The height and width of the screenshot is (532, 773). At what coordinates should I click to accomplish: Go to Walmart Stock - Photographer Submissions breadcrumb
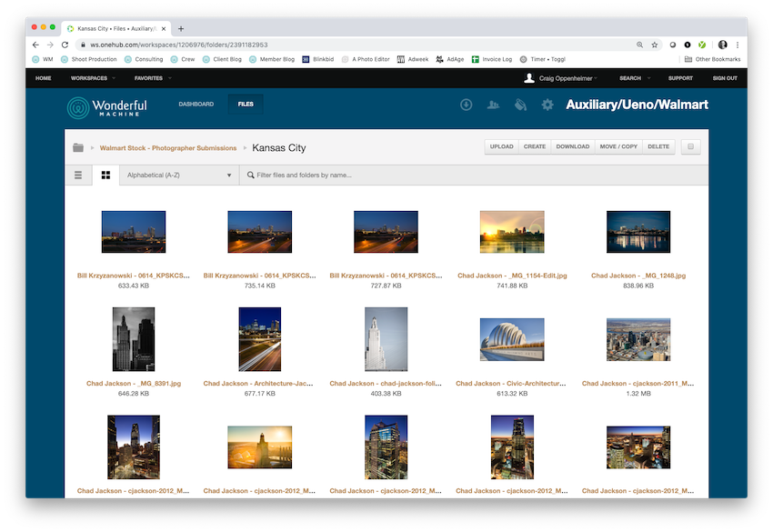tap(168, 148)
